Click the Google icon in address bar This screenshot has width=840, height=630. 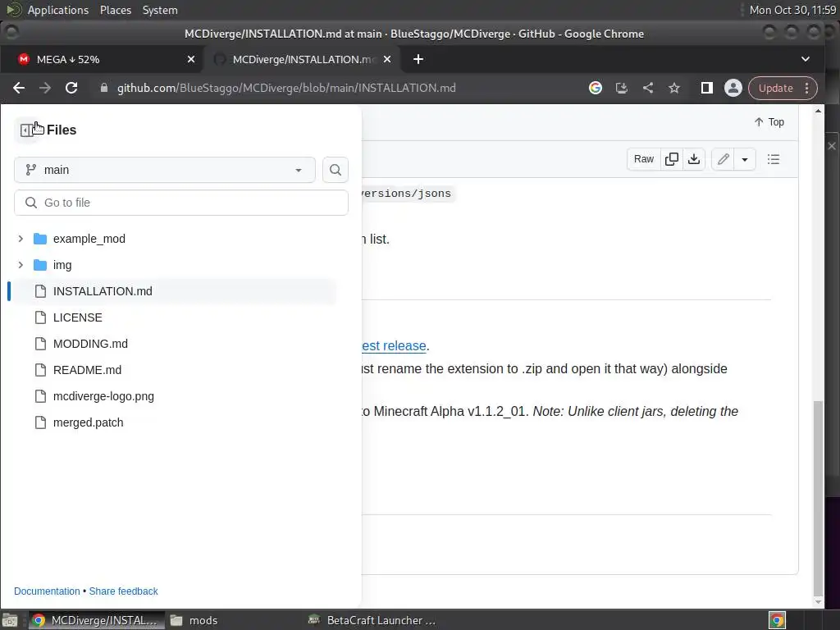(x=596, y=88)
